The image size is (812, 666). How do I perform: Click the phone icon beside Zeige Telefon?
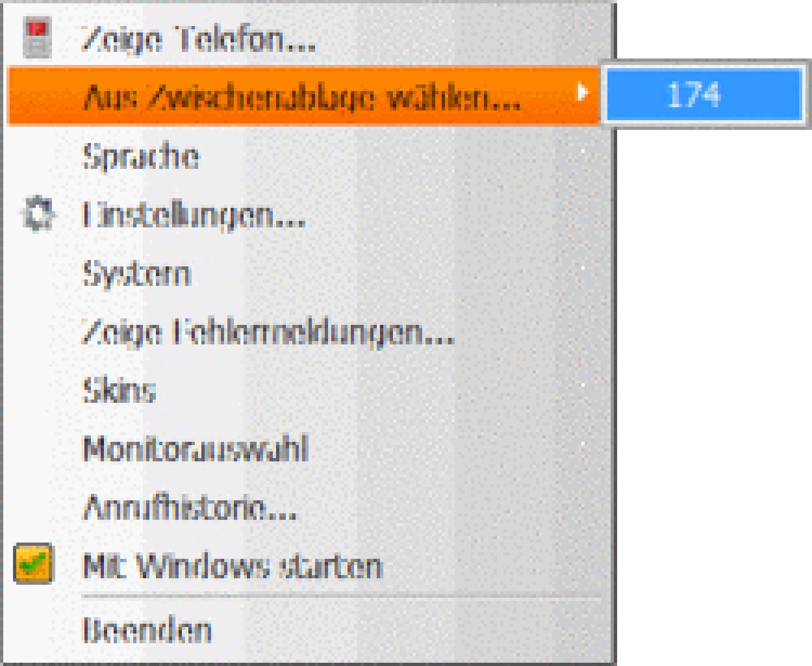pyautogui.click(x=37, y=37)
